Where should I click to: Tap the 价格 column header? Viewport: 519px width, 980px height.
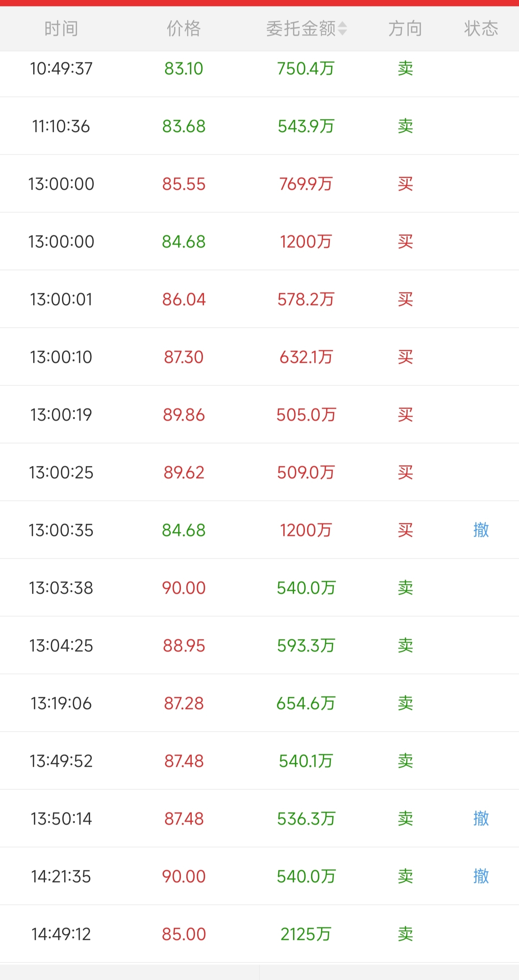tap(184, 28)
